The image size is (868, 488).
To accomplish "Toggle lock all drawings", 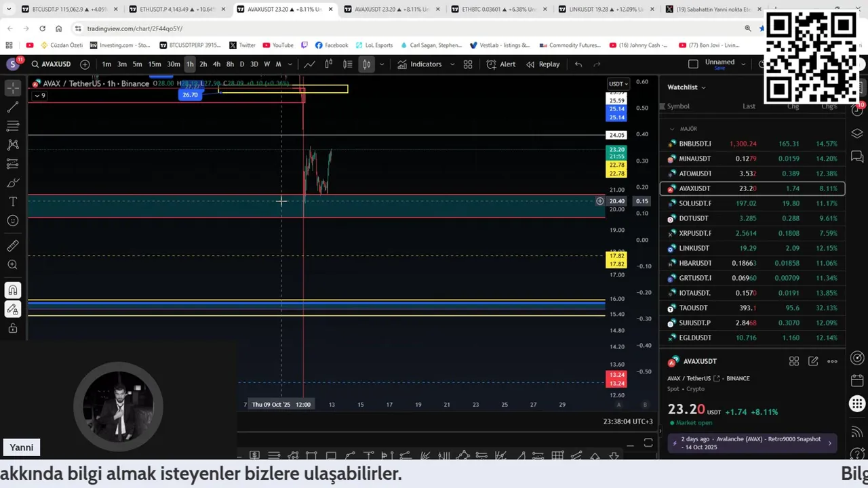I will (x=13, y=329).
